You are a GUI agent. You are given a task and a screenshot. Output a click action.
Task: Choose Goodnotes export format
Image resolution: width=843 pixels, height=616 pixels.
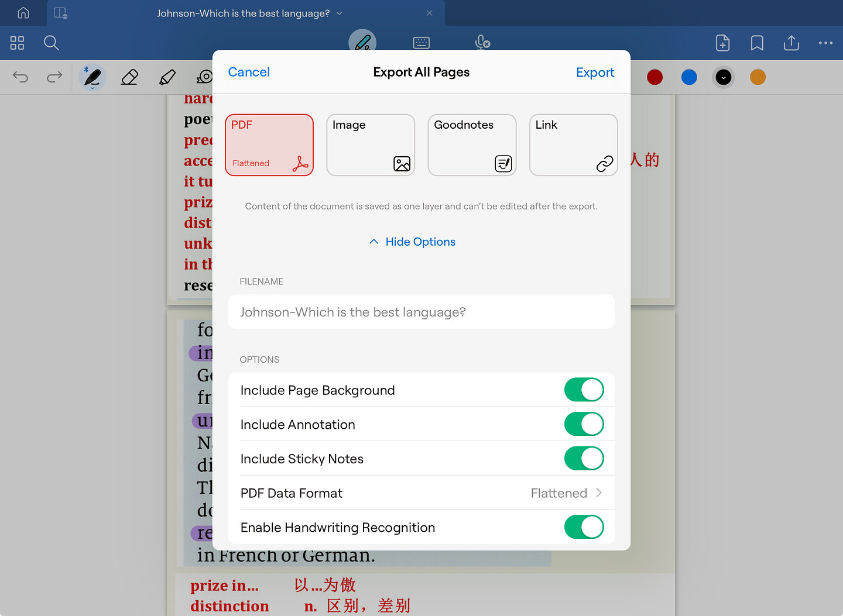(472, 145)
